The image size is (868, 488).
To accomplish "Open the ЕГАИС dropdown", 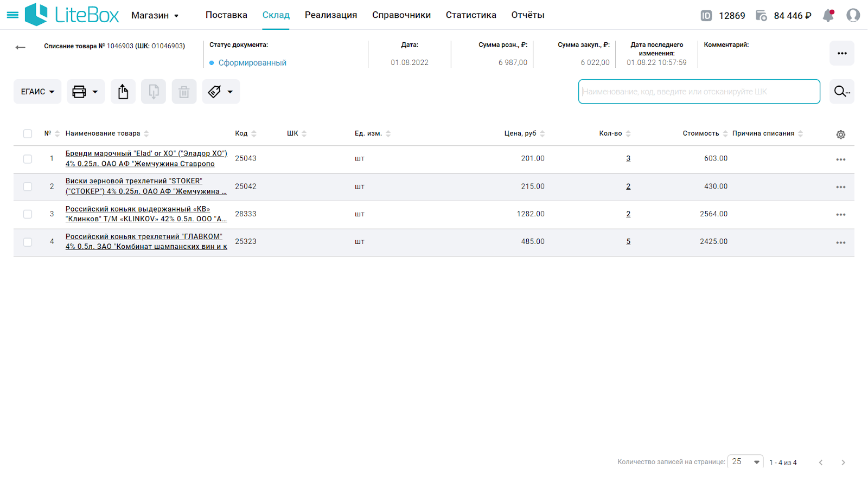I will pos(37,92).
